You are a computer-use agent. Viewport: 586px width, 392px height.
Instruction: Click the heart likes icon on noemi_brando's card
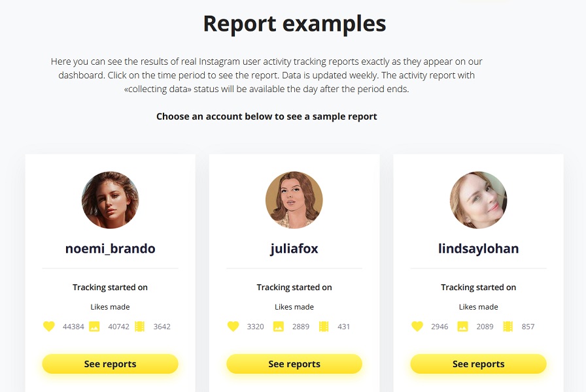(x=48, y=326)
